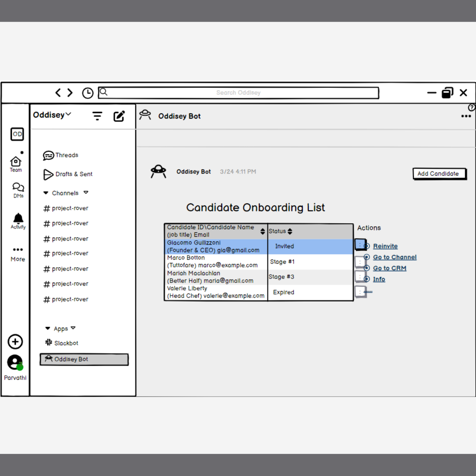Open the dropdown arrow after Channels
The width and height of the screenshot is (476, 476).
(86, 192)
